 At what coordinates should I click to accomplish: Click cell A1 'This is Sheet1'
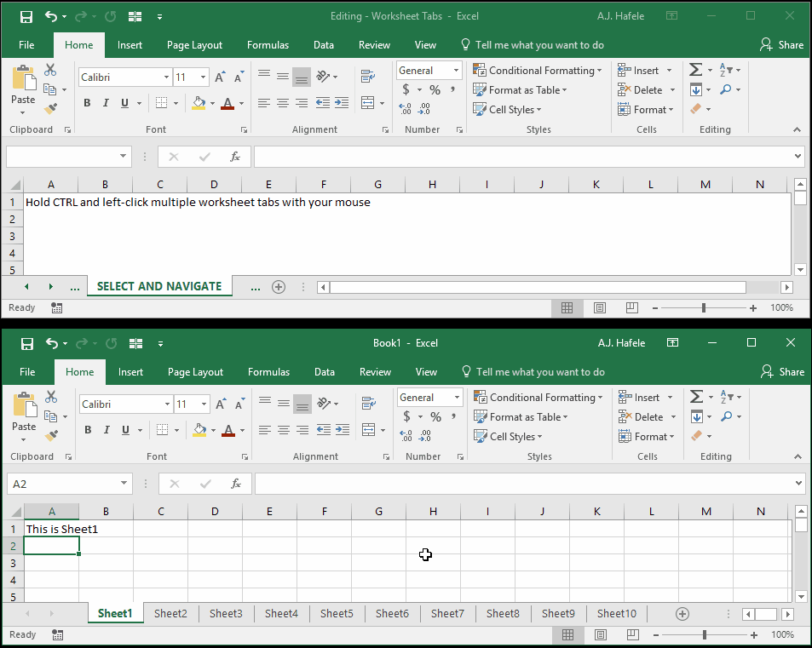click(x=51, y=529)
